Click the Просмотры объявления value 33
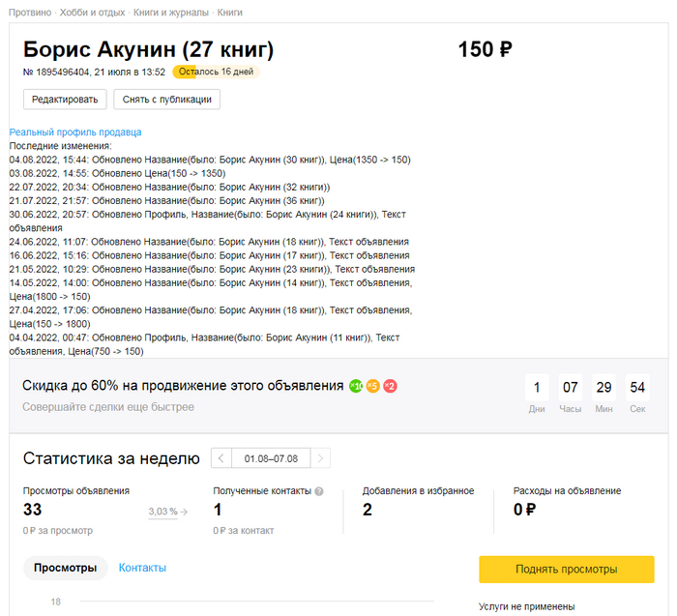 (32, 510)
